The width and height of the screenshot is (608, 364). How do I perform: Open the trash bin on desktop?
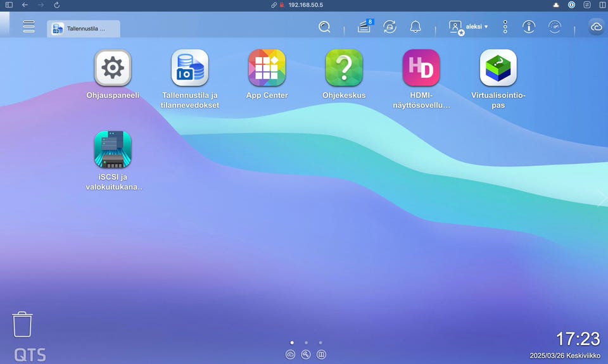[x=22, y=324]
